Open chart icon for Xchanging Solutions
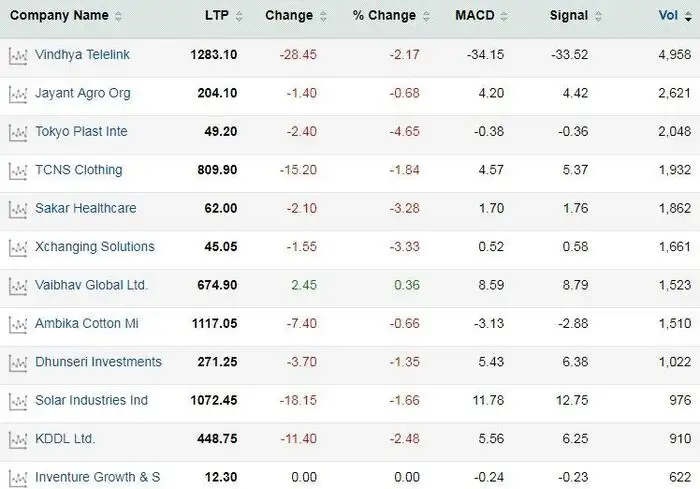The width and height of the screenshot is (700, 489). pos(17,248)
